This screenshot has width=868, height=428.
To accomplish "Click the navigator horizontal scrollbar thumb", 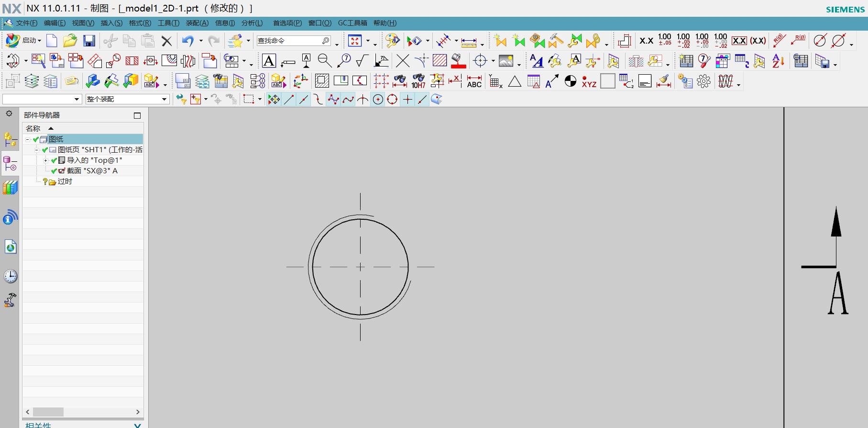I will pyautogui.click(x=48, y=412).
